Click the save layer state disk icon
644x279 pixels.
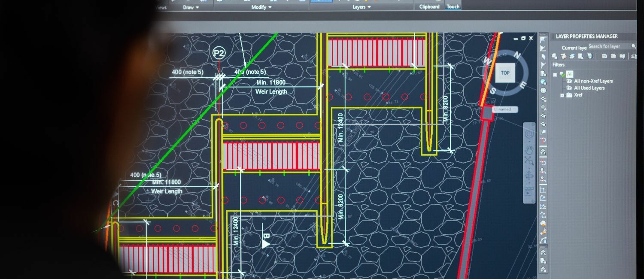[590, 56]
